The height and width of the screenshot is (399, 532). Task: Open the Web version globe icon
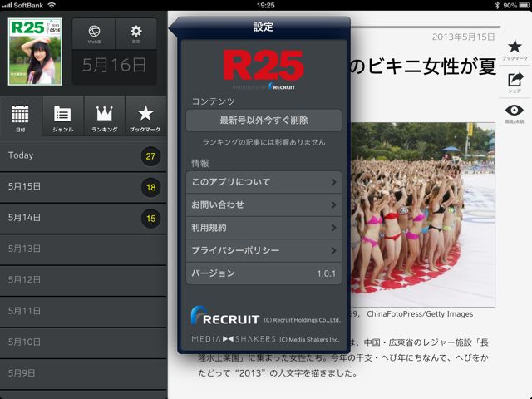[94, 33]
